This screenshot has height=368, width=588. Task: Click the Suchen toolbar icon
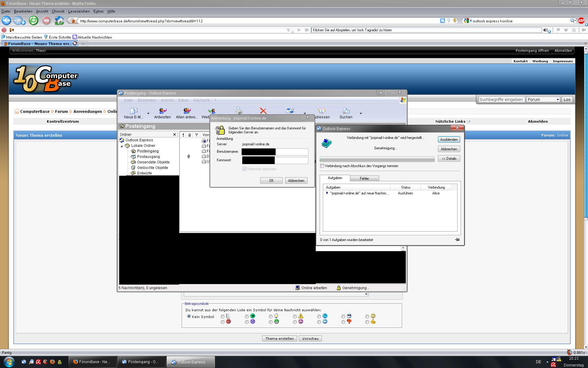point(346,113)
